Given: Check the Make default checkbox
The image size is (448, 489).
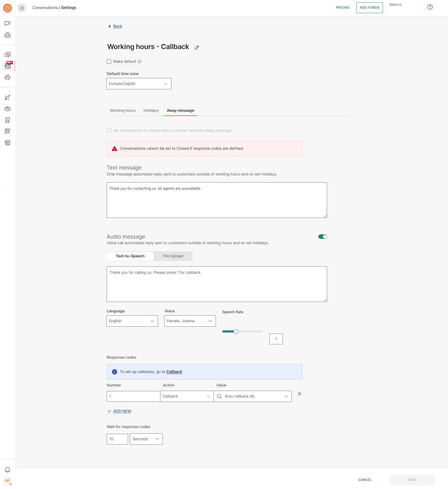Looking at the screenshot, I should coord(109,62).
